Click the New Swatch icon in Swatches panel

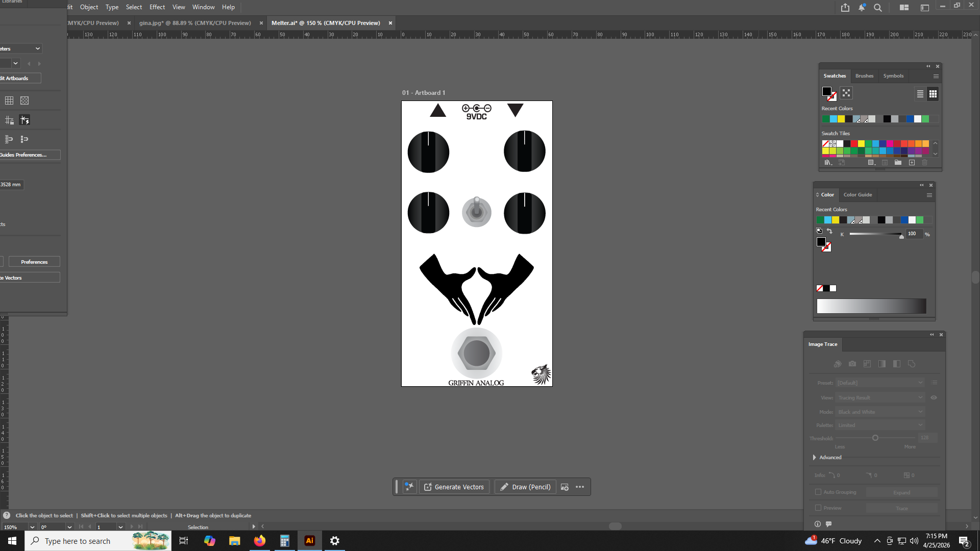click(x=912, y=163)
